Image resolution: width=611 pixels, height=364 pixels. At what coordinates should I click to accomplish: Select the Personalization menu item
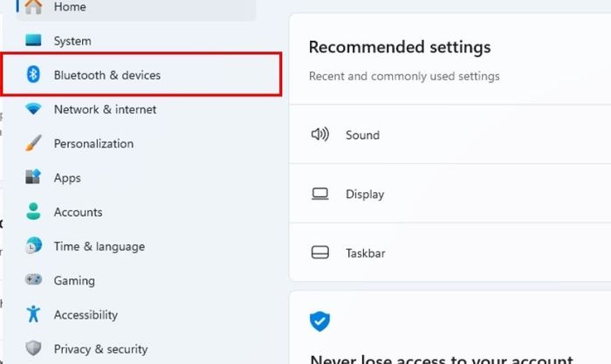tap(93, 143)
